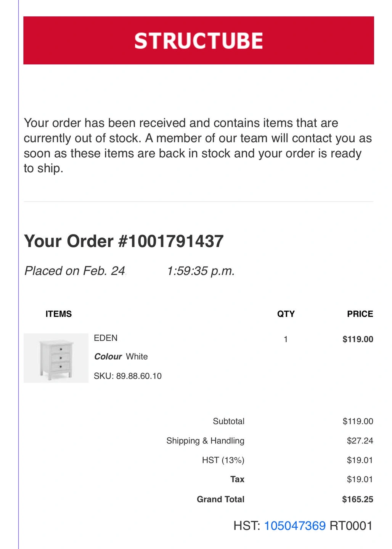
Task: Click the quantity value 1 in item row
Action: point(286,339)
